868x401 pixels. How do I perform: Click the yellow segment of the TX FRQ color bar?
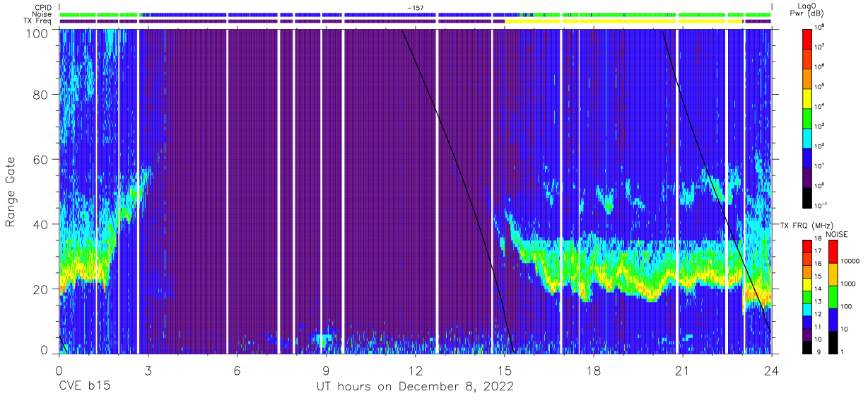coord(808,284)
